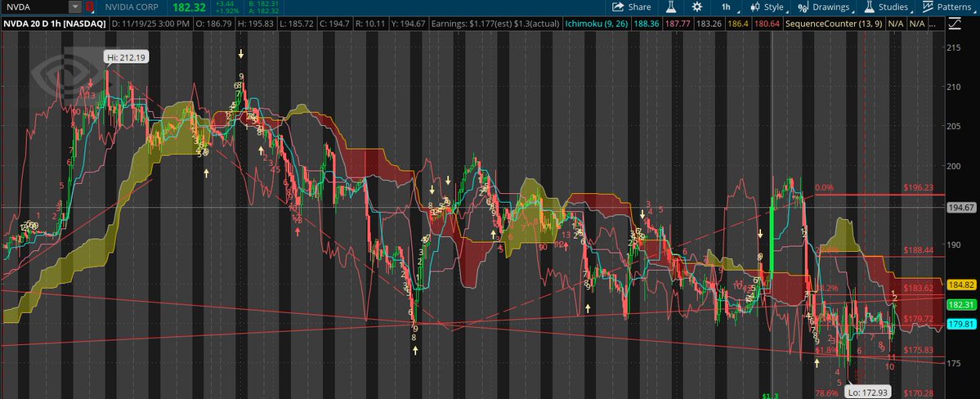Click the 179.81 cyan price axis tag
980x399 pixels.
click(x=963, y=324)
